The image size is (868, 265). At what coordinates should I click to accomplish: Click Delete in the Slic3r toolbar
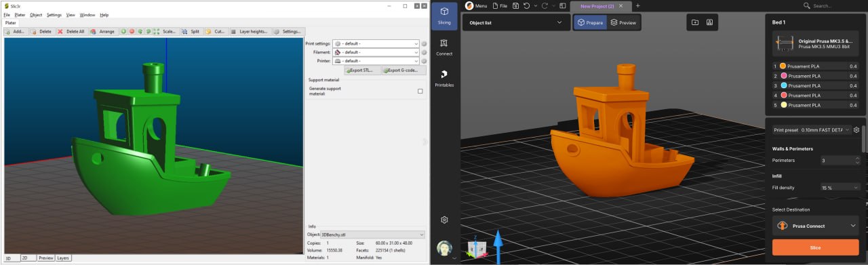(x=42, y=31)
